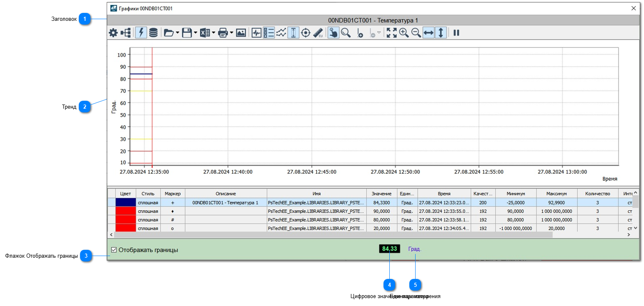
Task: Expand the printer dropdown arrow
Action: [231, 33]
